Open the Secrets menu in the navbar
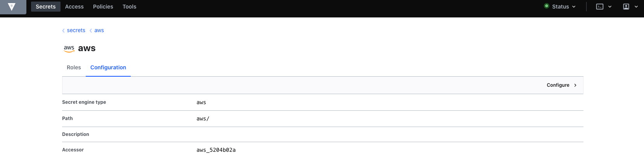The width and height of the screenshot is (644, 158). pyautogui.click(x=46, y=7)
